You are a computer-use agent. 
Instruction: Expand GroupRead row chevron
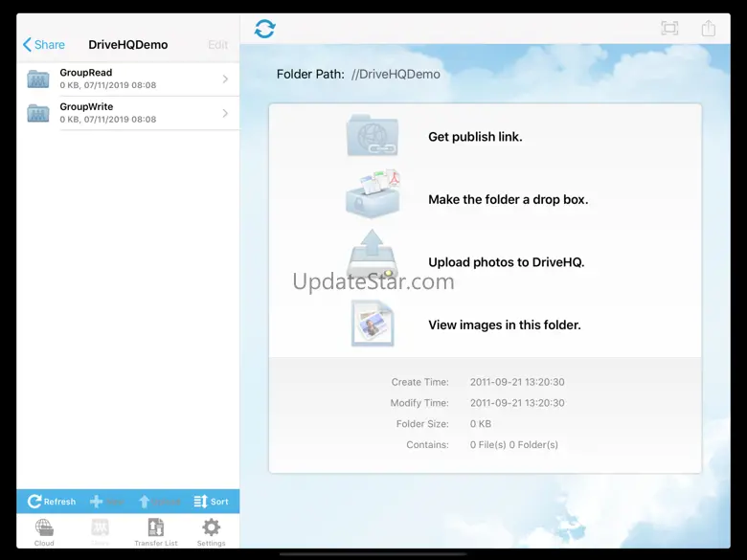coord(225,79)
